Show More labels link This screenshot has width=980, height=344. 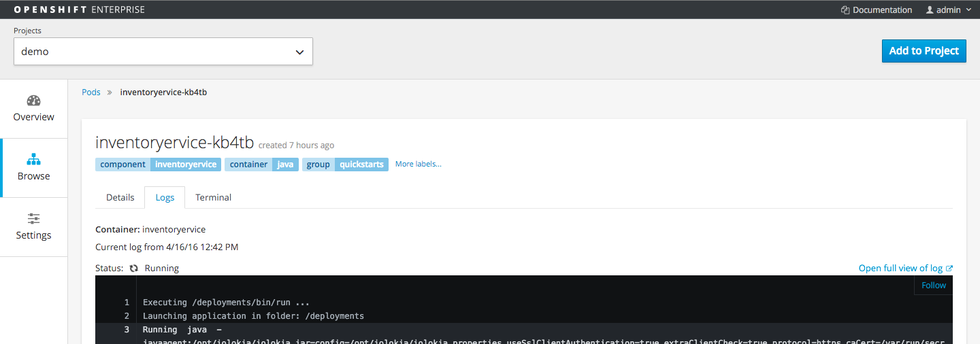(418, 164)
